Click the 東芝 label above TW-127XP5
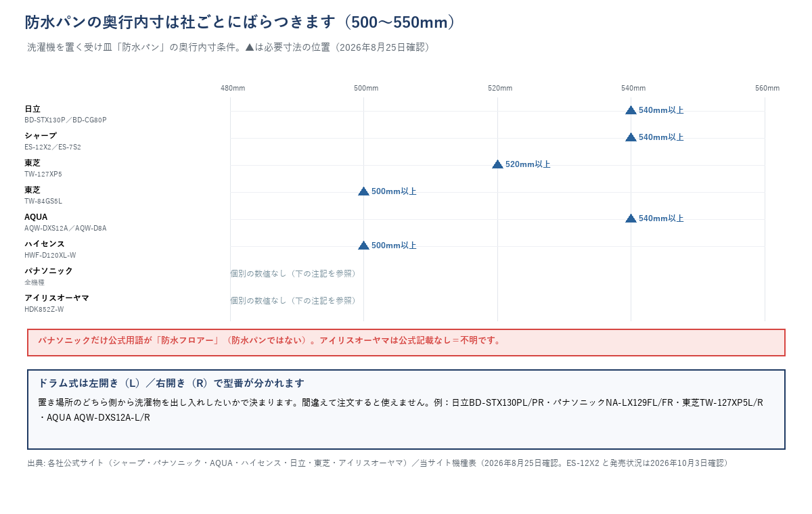The width and height of the screenshot is (812, 514). [32, 163]
